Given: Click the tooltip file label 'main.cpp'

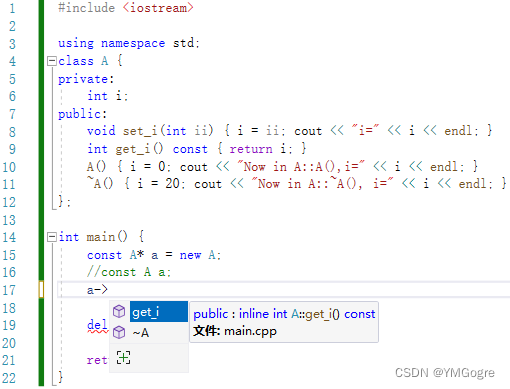Looking at the screenshot, I should click(250, 331).
